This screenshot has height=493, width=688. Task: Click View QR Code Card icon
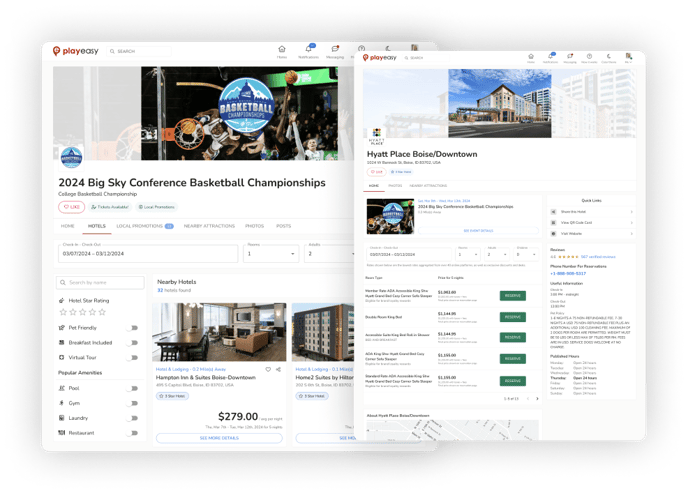click(553, 223)
